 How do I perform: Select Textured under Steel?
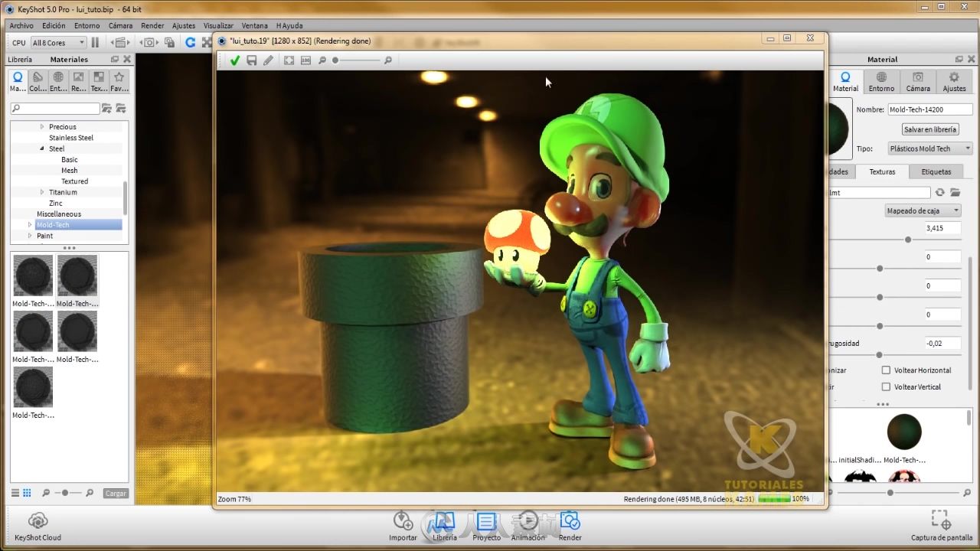pos(74,181)
